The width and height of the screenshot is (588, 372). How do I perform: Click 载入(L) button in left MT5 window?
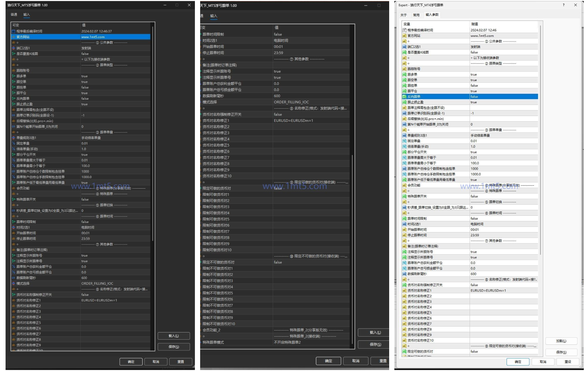point(174,336)
